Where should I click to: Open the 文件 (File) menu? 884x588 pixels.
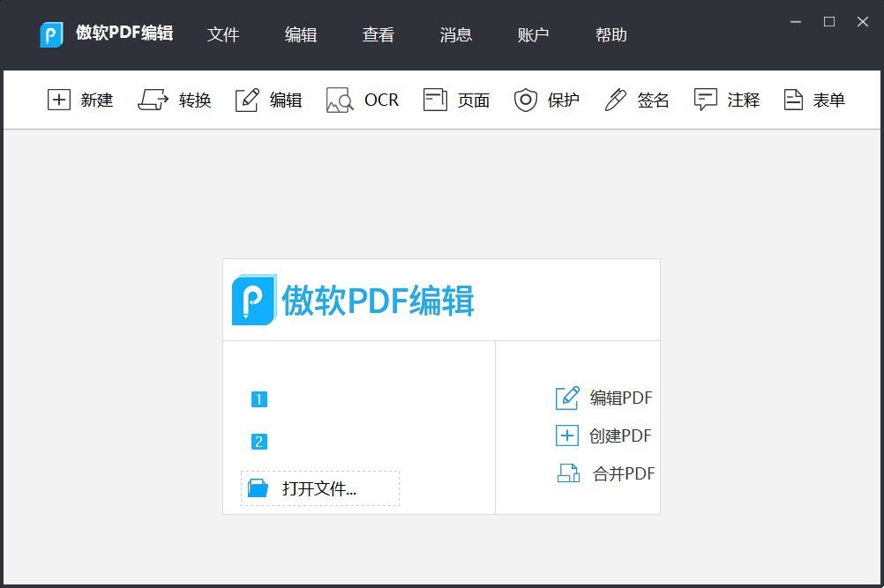[x=223, y=35]
